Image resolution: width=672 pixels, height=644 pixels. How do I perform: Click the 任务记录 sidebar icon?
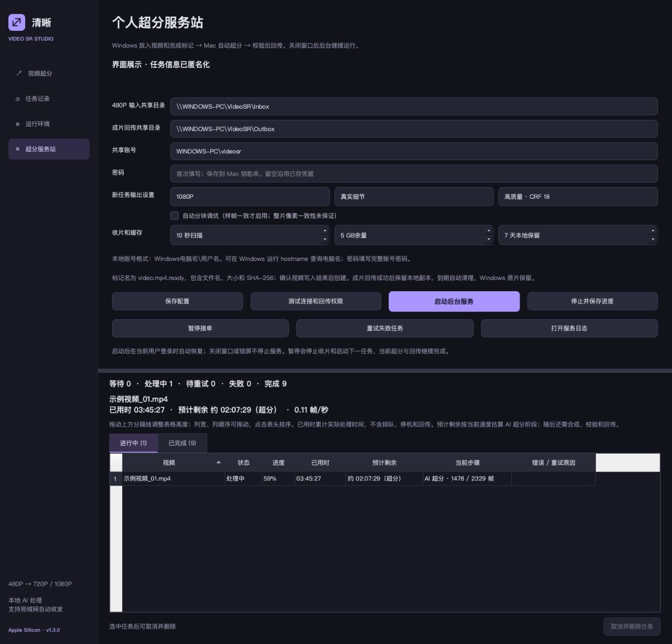tap(17, 99)
